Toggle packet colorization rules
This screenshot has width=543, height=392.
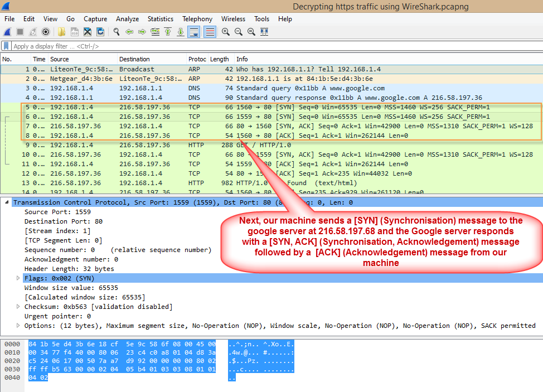210,32
